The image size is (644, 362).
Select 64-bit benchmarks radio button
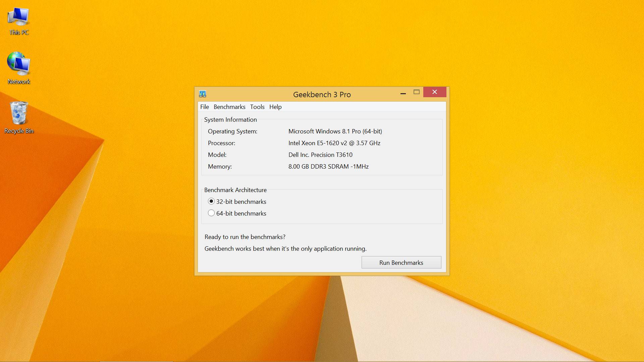(211, 213)
